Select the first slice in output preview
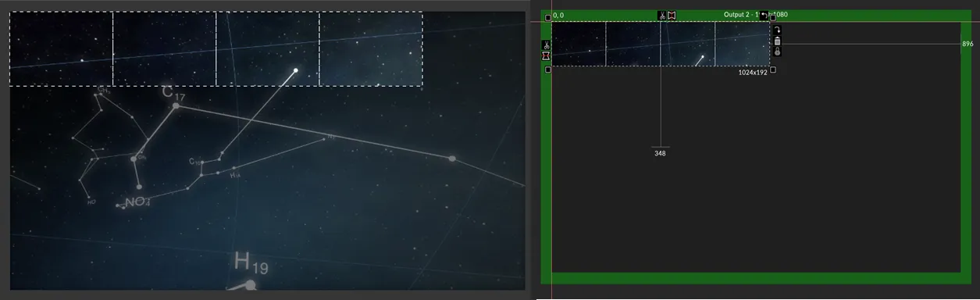Screen dimensions: 980x300 pos(579,44)
